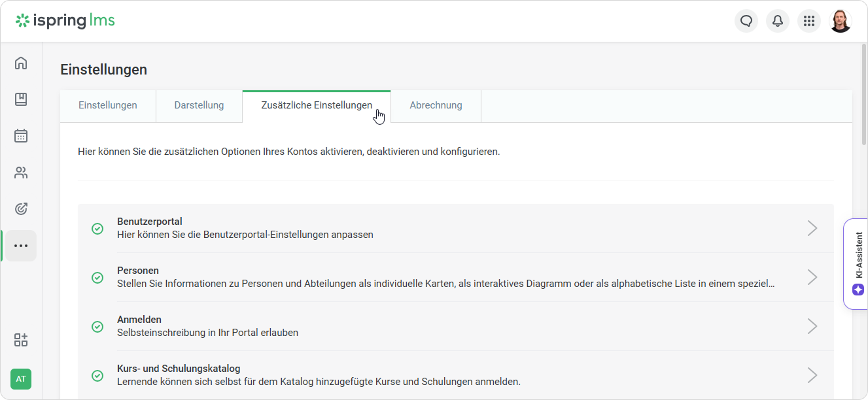Click the green check next to Personen
Screen dimensions: 868x400
click(x=97, y=277)
